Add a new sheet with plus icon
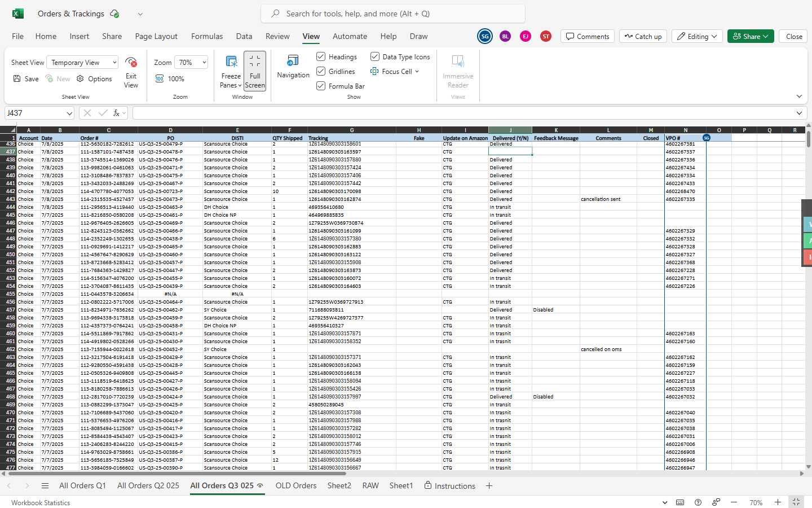 489,486
